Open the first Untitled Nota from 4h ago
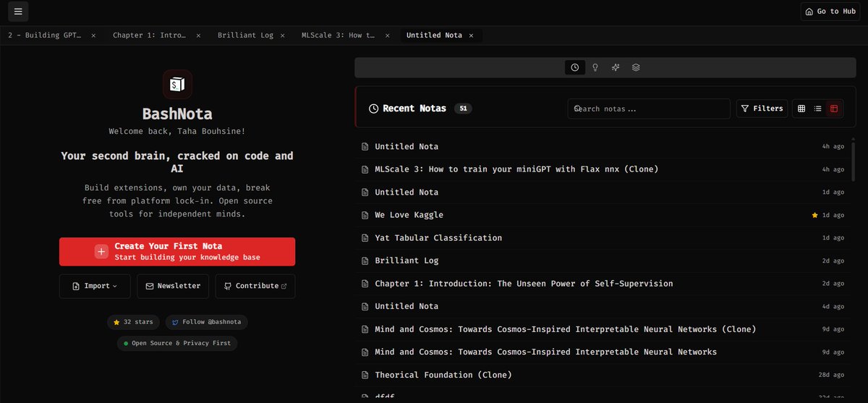 click(x=603, y=146)
